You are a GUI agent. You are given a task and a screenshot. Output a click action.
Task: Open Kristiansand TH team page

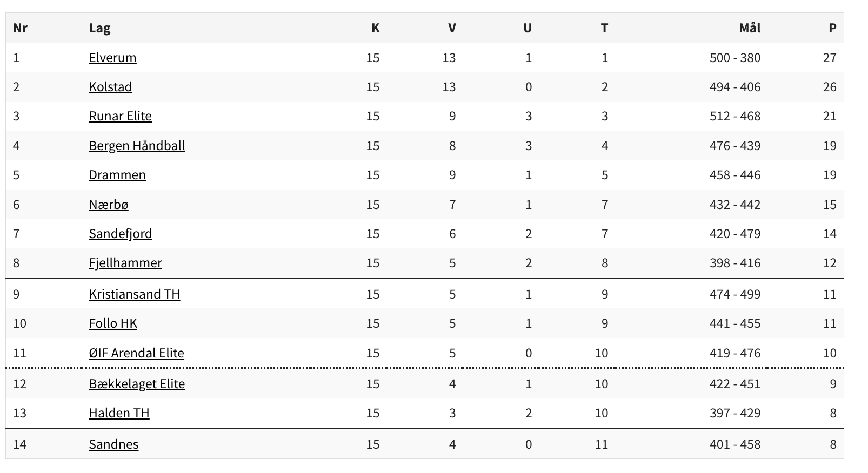(135, 294)
